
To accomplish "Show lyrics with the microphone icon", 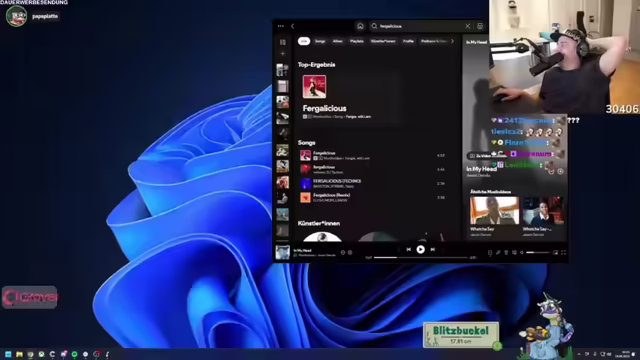I will click(x=498, y=253).
